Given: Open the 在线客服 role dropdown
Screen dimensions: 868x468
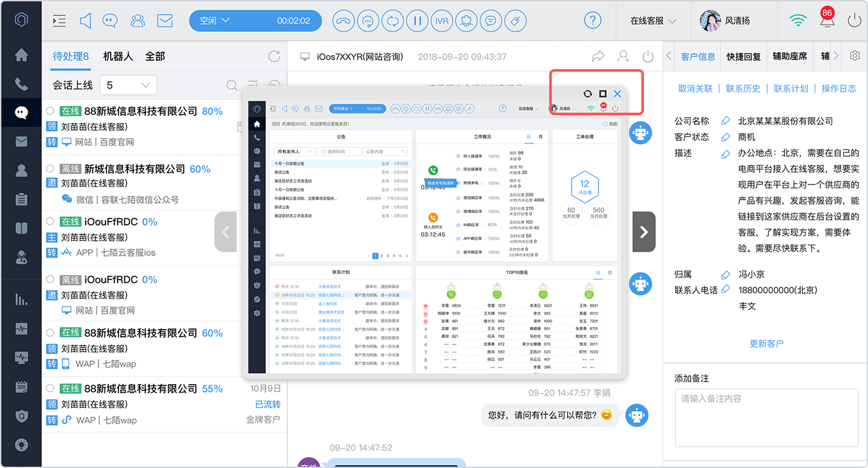Looking at the screenshot, I should click(x=653, y=20).
